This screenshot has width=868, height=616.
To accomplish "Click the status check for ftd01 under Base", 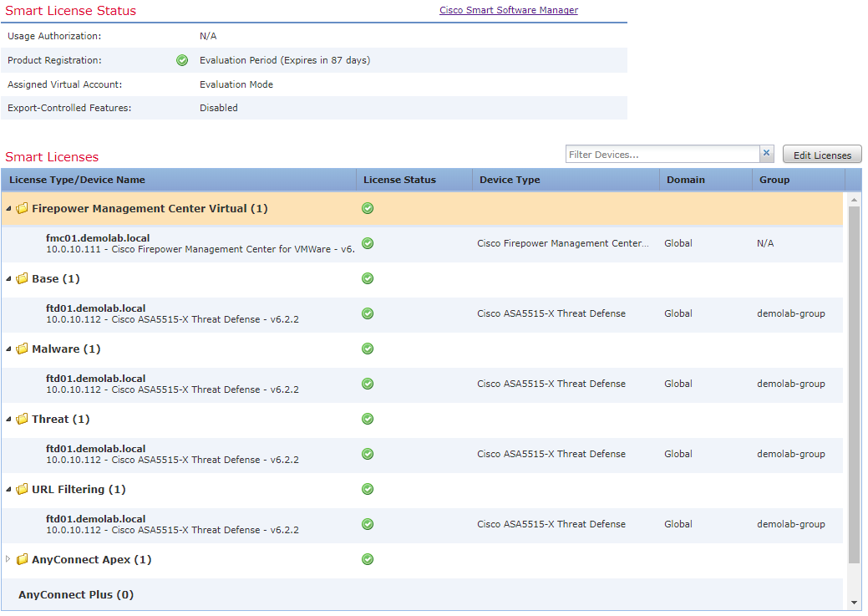I will pos(368,313).
